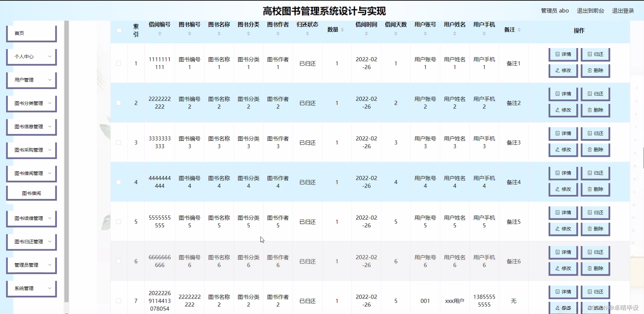644x314 pixels.
Task: Open 详情 details for row 1
Action: 563,54
